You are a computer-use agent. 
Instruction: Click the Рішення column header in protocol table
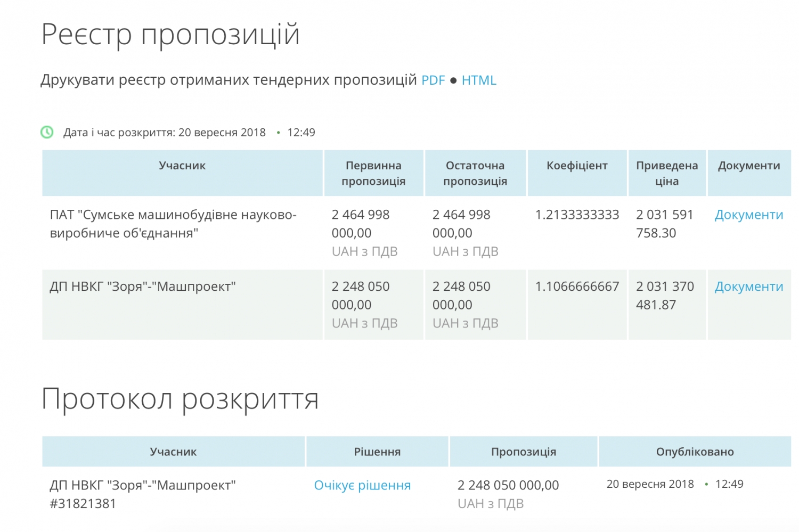pos(377,452)
